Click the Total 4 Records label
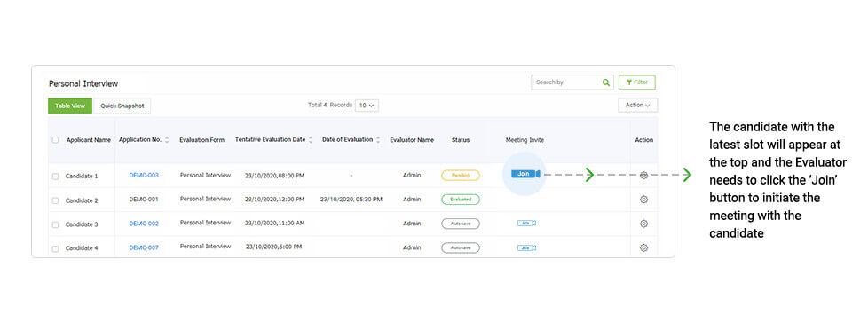The width and height of the screenshot is (868, 322). click(330, 105)
